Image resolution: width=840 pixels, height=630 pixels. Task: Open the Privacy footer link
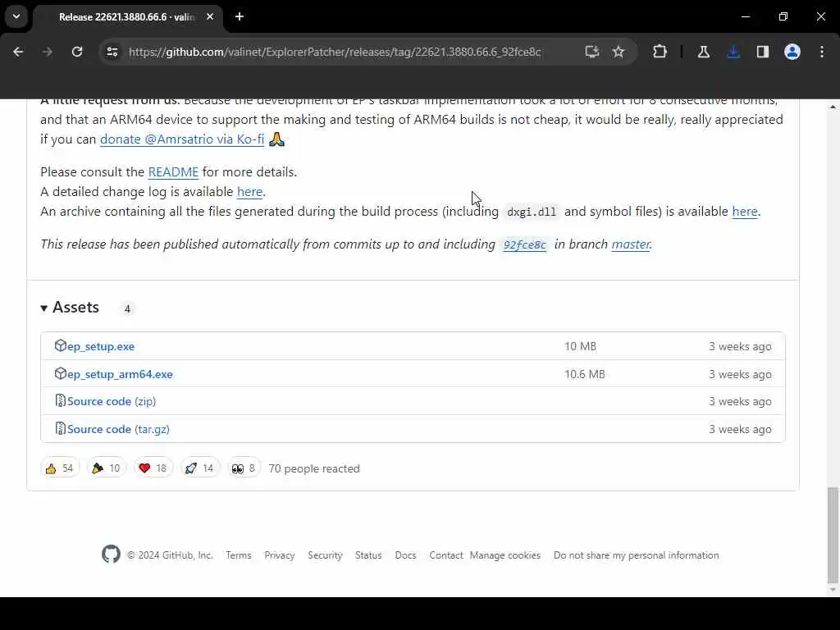tap(280, 555)
